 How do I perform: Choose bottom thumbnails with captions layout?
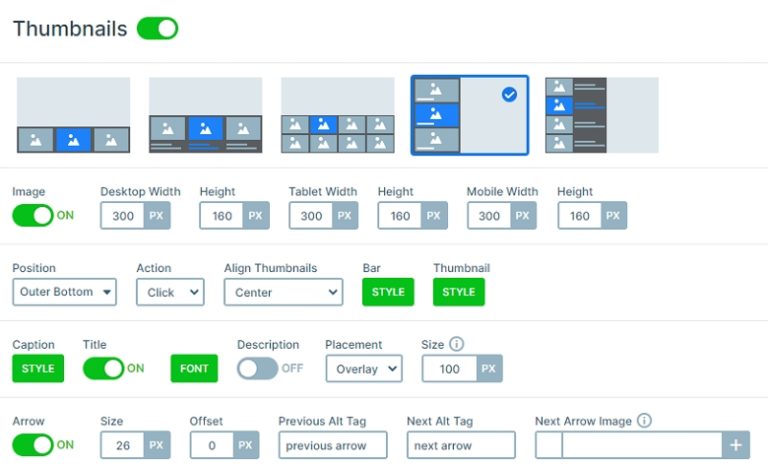[x=205, y=115]
